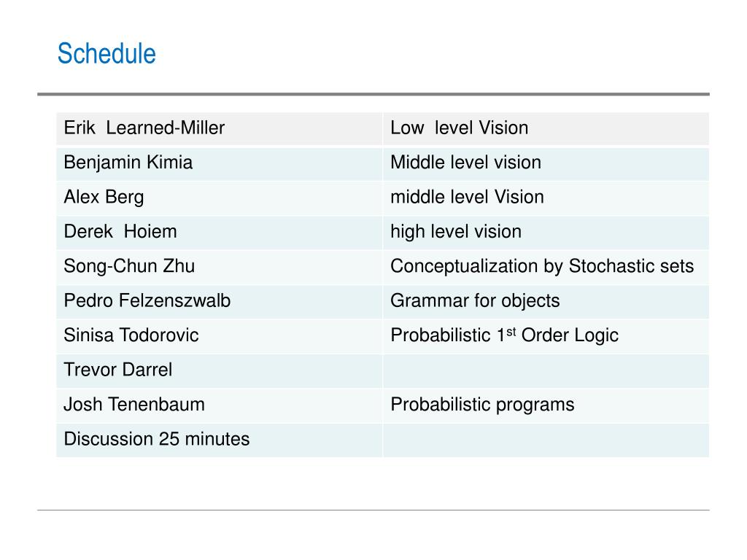
Task: Select the Middle level vision topic cell
Action: (x=546, y=163)
